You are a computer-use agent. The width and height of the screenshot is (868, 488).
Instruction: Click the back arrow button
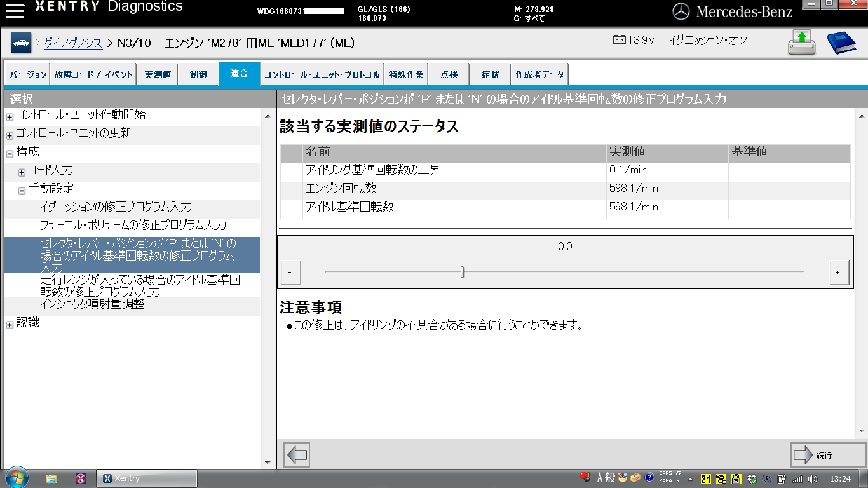297,455
